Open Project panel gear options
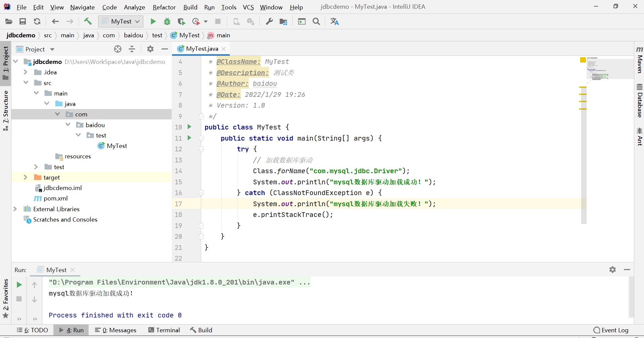The image size is (644, 338). [x=150, y=49]
